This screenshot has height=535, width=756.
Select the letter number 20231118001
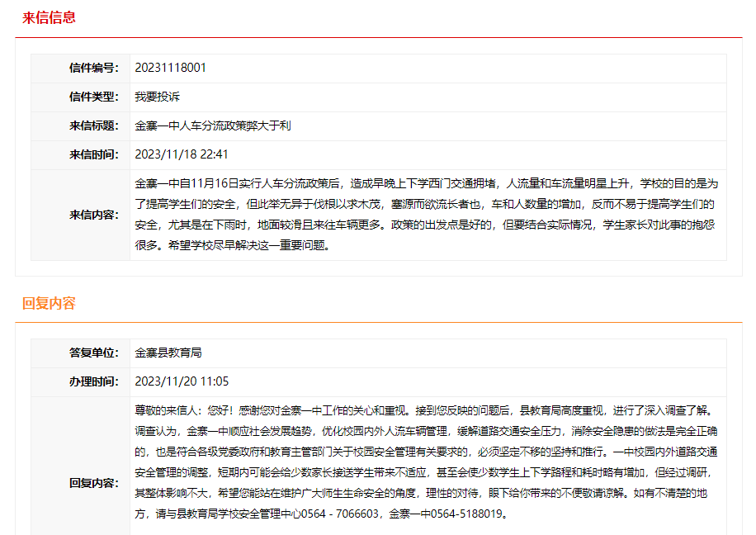(170, 68)
